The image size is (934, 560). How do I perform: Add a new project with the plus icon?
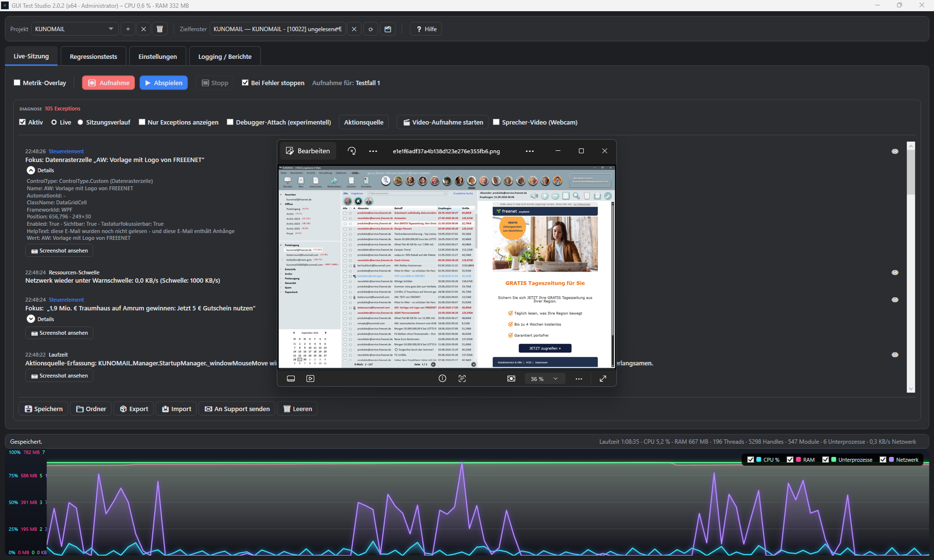128,29
